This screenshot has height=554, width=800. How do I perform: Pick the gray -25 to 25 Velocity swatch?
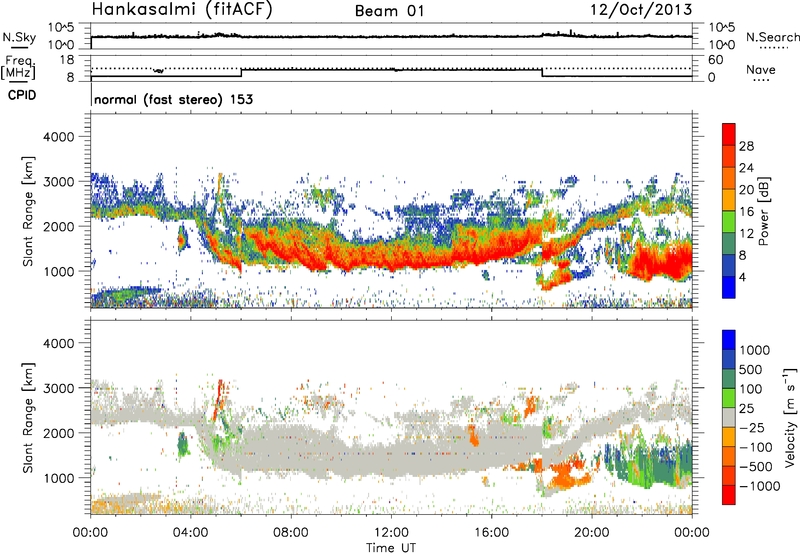729,417
